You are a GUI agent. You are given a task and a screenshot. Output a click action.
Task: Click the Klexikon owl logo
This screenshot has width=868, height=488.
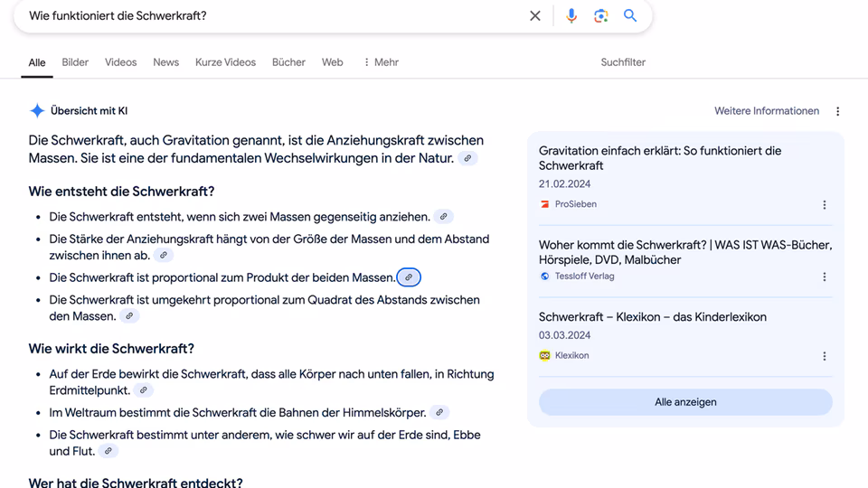tap(544, 356)
